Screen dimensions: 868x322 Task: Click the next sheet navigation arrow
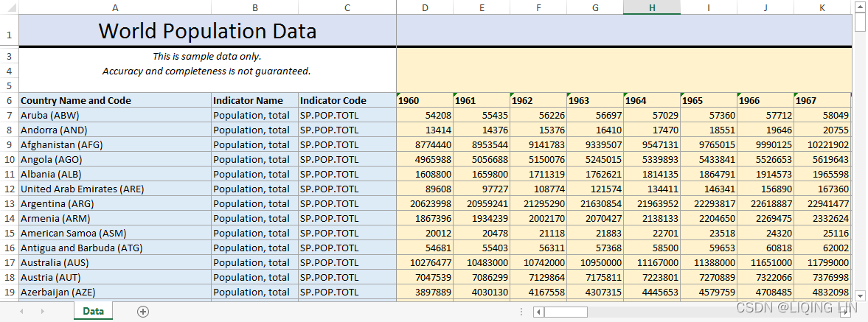coord(43,312)
